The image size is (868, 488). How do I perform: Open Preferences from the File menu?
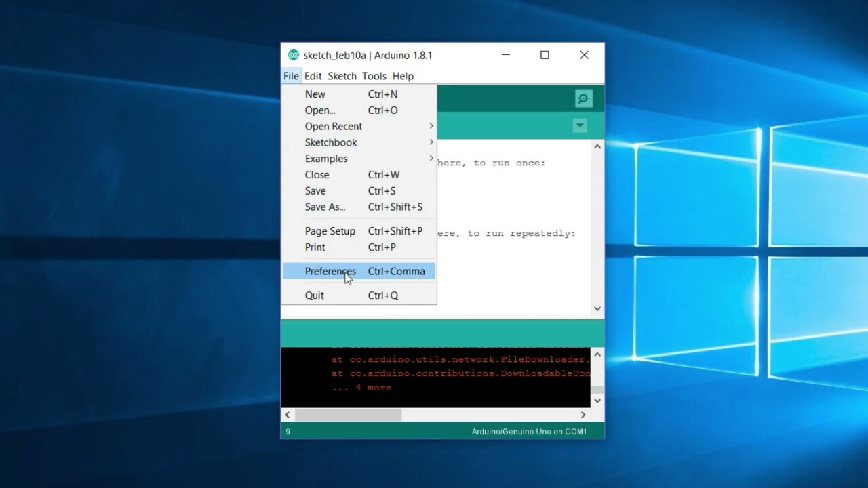click(x=359, y=271)
